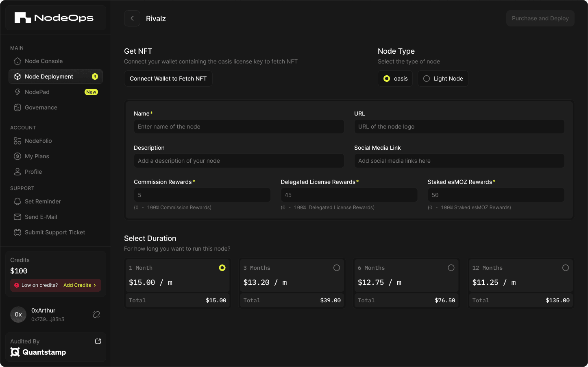Click the Governance document icon
This screenshot has height=367, width=588.
17,107
